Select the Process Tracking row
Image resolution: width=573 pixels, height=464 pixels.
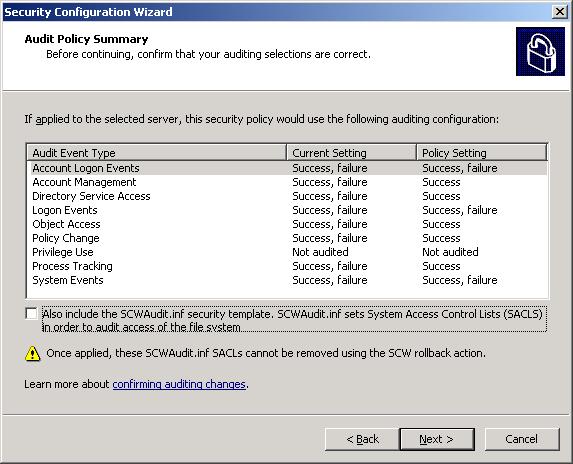(x=287, y=266)
